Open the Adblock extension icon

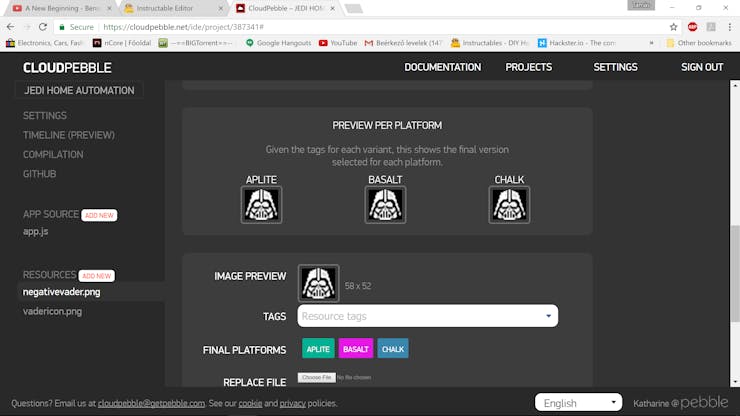click(x=692, y=27)
